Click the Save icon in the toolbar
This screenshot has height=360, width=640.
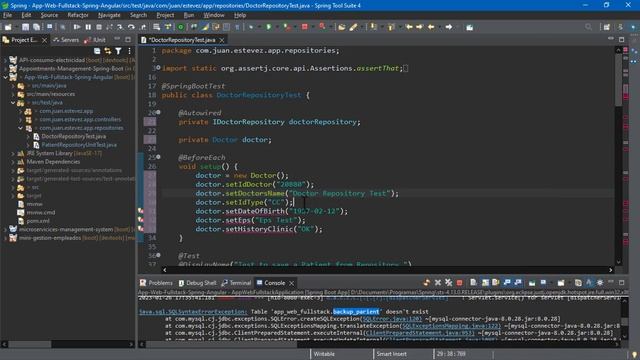coord(25,27)
